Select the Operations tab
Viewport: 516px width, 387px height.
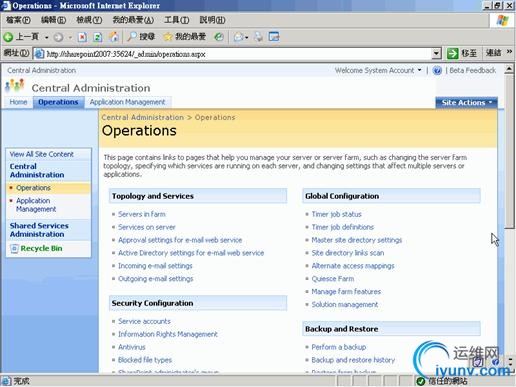pyautogui.click(x=58, y=102)
